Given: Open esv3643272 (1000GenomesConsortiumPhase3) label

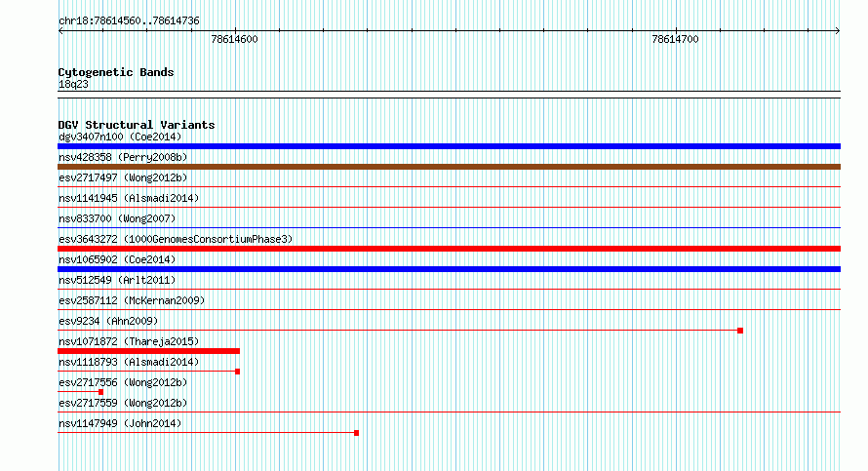Looking at the screenshot, I should pos(176,239).
